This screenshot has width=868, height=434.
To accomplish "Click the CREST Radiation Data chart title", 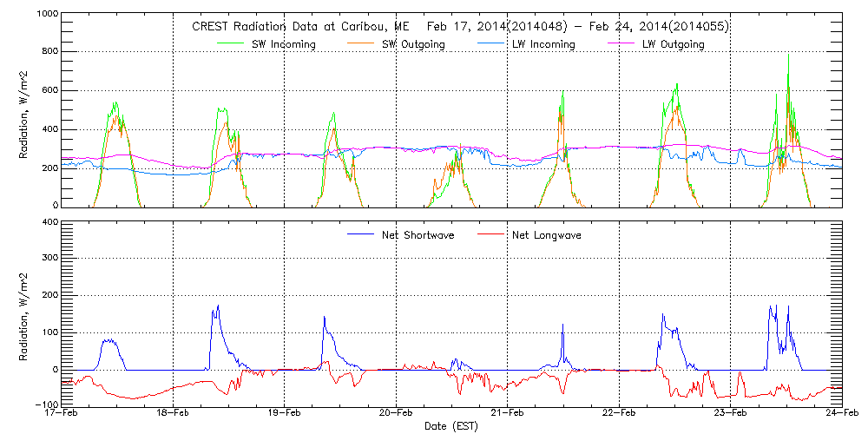I will (460, 26).
